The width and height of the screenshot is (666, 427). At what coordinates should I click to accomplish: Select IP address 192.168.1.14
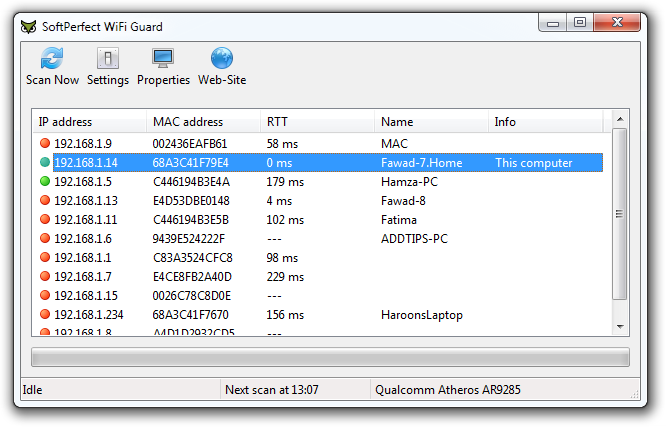[86, 163]
